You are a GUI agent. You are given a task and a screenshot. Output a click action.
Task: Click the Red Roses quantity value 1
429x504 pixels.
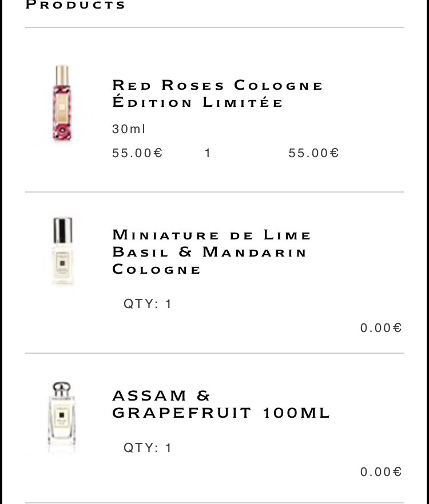click(208, 153)
